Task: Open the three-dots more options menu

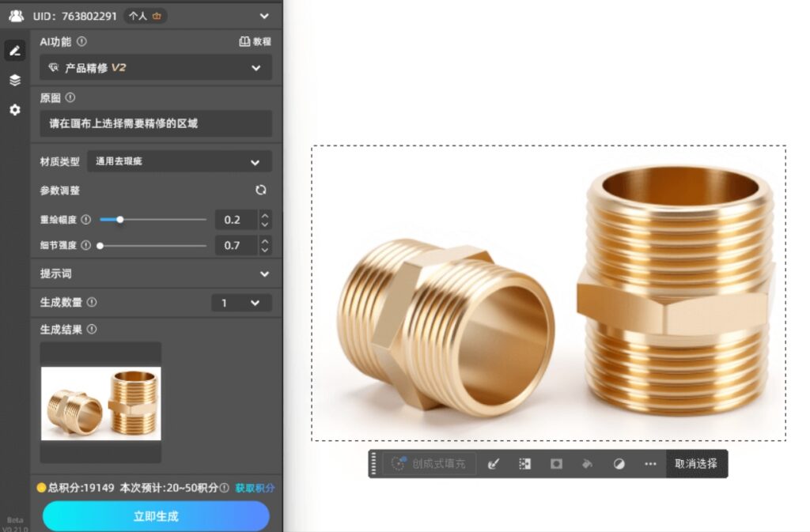Action: (x=650, y=464)
